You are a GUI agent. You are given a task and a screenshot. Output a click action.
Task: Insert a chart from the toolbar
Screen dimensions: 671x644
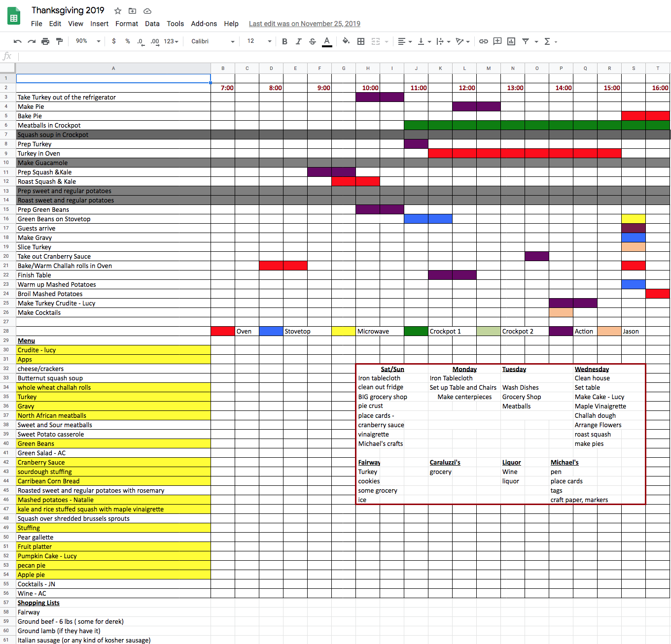(511, 41)
